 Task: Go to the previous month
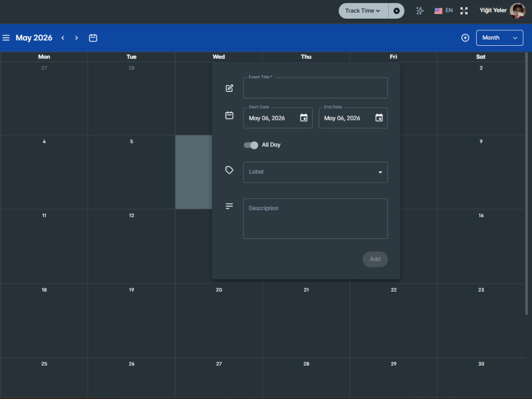pos(63,38)
